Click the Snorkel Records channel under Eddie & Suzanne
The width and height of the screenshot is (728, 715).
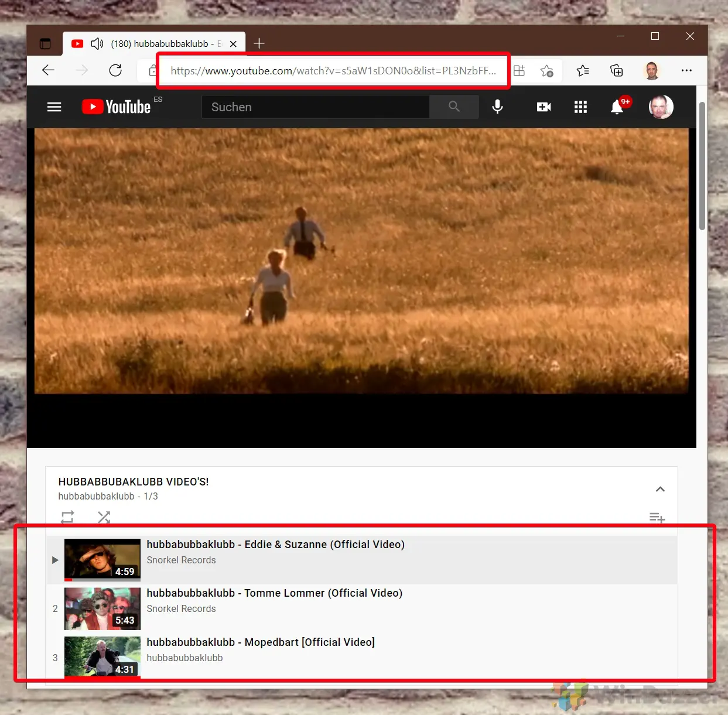(x=181, y=560)
